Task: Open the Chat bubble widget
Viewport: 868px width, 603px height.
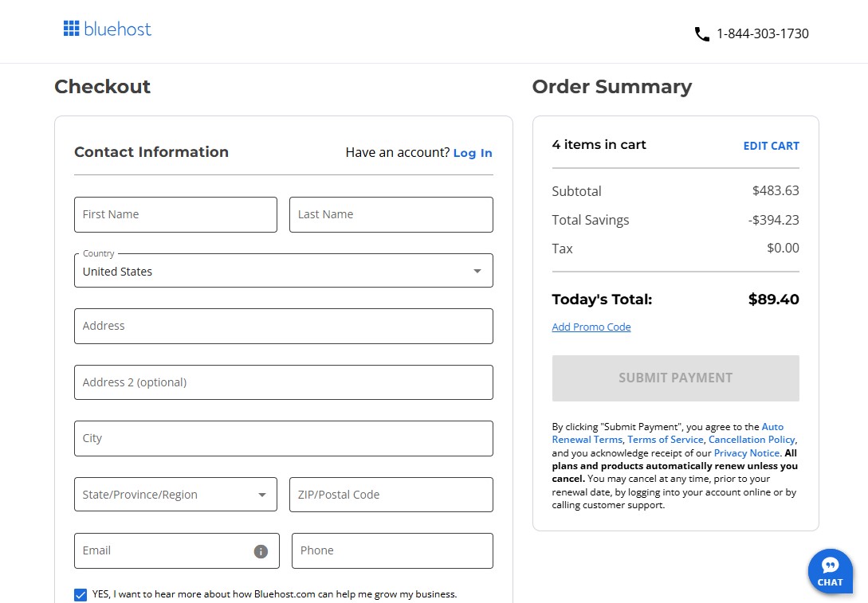Action: (x=830, y=571)
